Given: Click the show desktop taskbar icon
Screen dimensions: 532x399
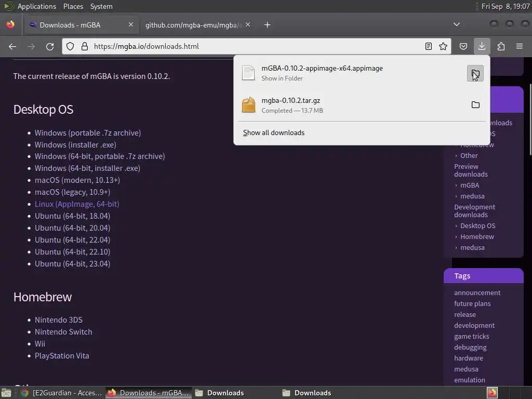Looking at the screenshot, I should [x=6, y=393].
